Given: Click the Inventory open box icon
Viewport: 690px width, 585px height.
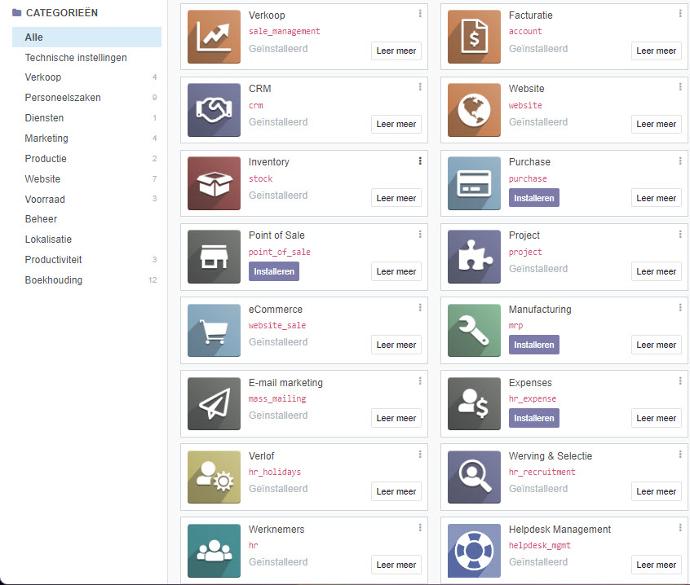Looking at the screenshot, I should click(x=214, y=184).
